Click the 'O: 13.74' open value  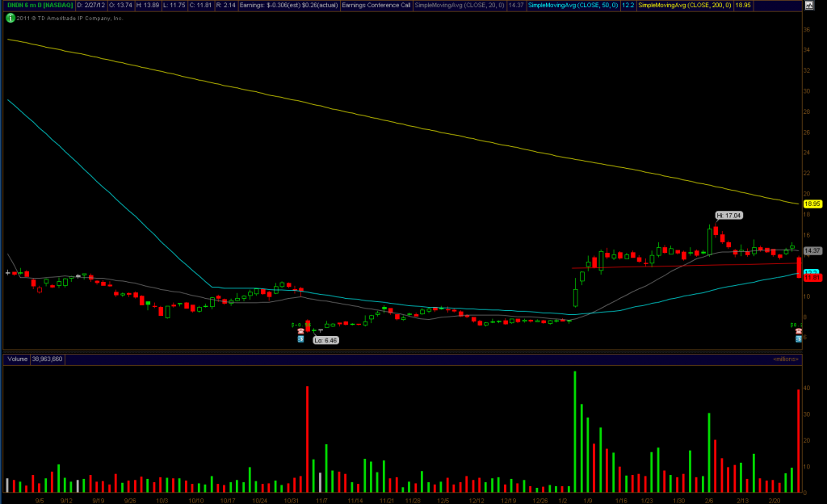121,6
